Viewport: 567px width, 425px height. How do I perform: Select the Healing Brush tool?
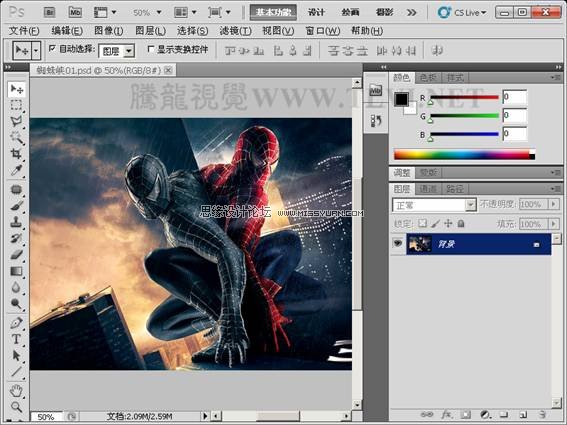click(x=16, y=189)
